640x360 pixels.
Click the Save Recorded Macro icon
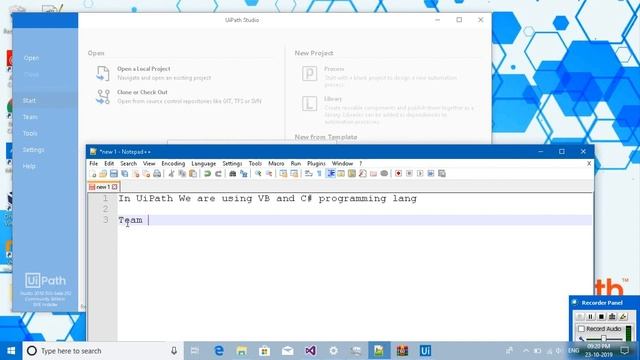[x=442, y=174]
